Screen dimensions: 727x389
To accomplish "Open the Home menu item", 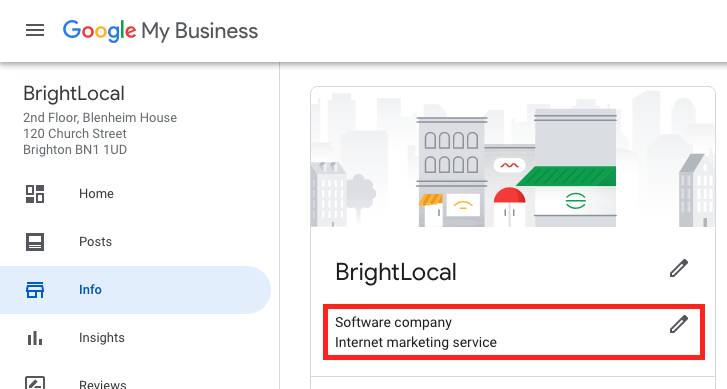I will [96, 194].
